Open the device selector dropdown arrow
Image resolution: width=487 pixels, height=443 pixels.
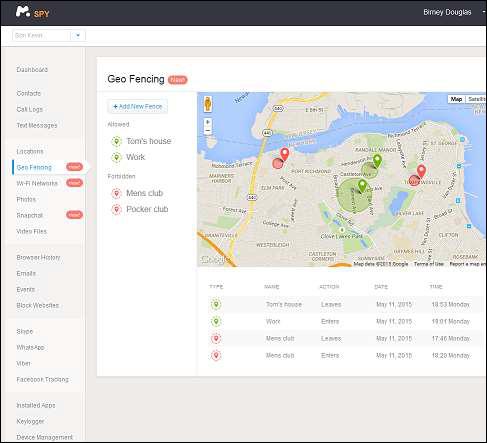point(78,35)
